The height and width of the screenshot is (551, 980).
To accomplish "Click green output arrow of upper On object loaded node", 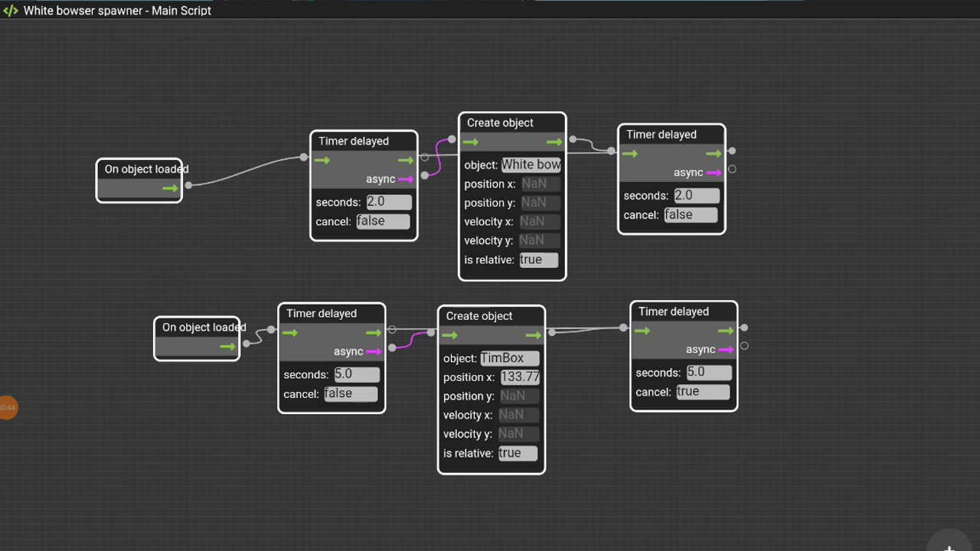I will pos(170,188).
